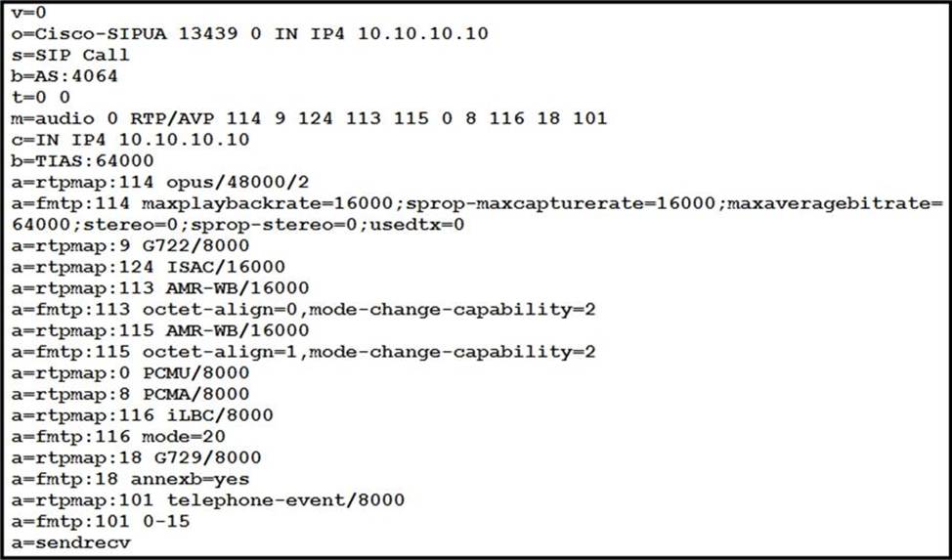Viewport: 952px width, 560px height.
Task: Click the rtpmap:113 AMR-WB/16000 line
Action: 160,288
